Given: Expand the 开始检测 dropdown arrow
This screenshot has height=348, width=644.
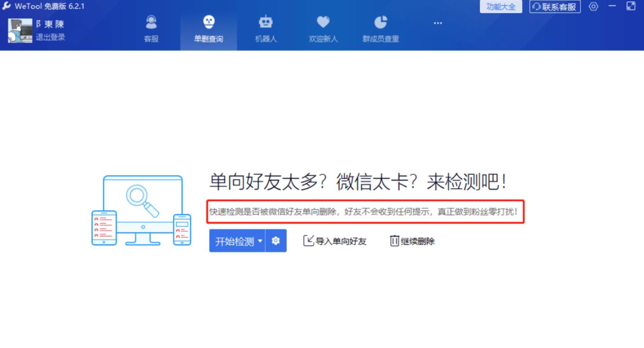Looking at the screenshot, I should pos(260,241).
